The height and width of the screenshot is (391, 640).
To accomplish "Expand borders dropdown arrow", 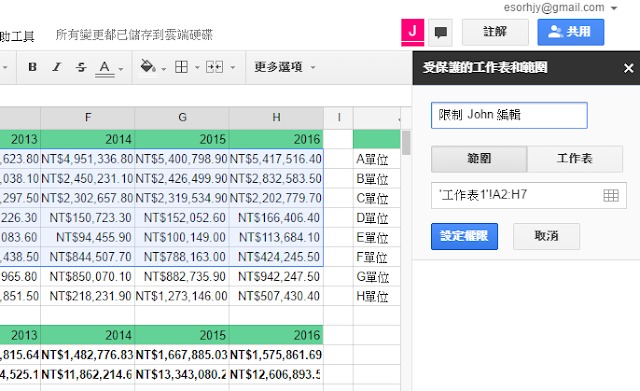I will coord(197,67).
